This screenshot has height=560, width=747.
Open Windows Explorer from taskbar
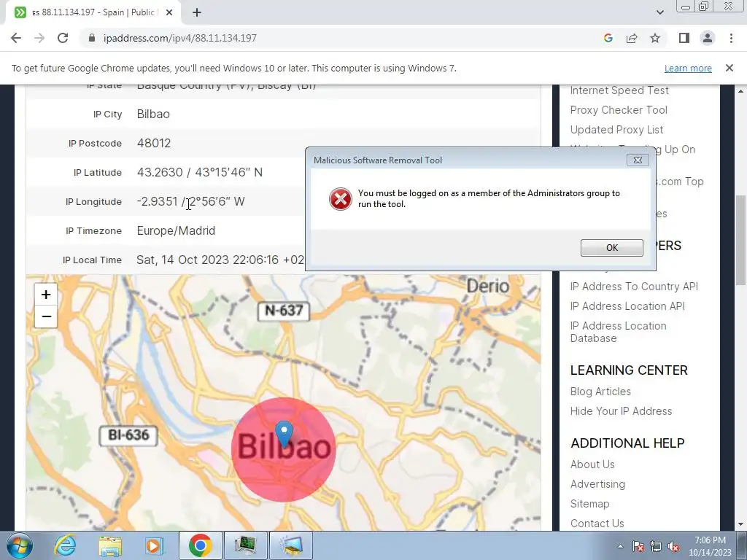110,545
